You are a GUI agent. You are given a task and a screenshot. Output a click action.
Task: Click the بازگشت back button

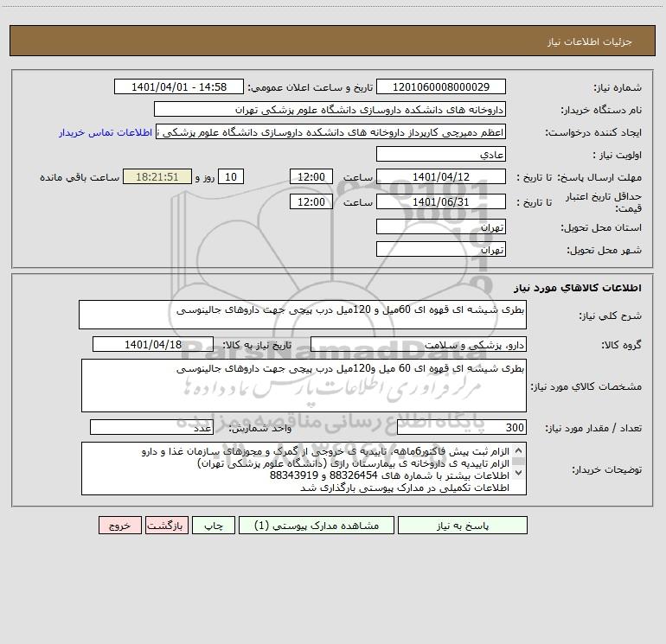tap(166, 526)
